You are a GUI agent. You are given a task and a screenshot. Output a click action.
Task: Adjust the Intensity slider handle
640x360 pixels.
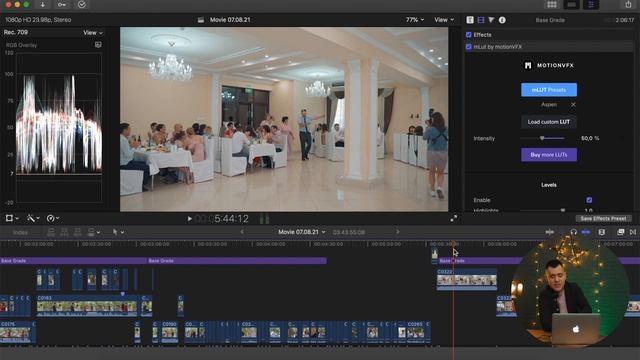pos(542,138)
